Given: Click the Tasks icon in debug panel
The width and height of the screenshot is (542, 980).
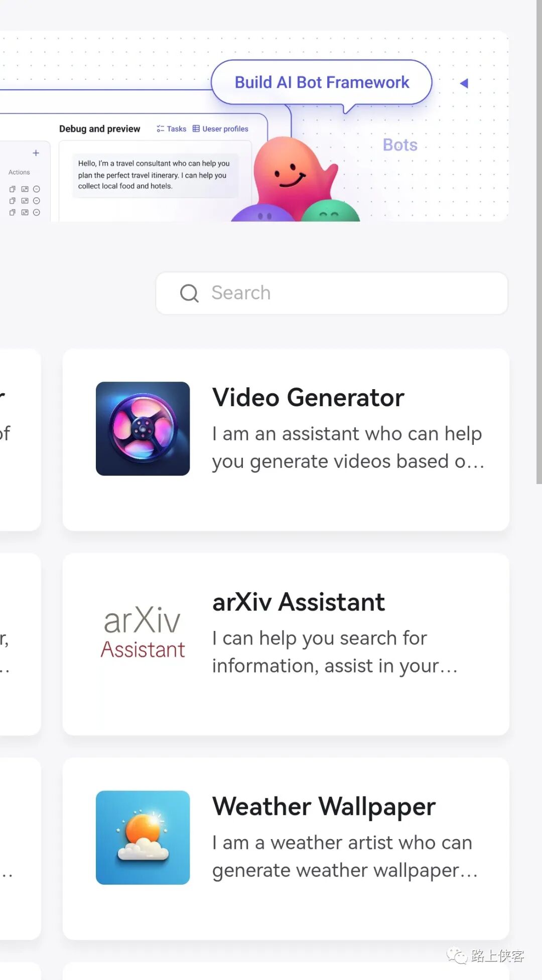Looking at the screenshot, I should tap(160, 129).
